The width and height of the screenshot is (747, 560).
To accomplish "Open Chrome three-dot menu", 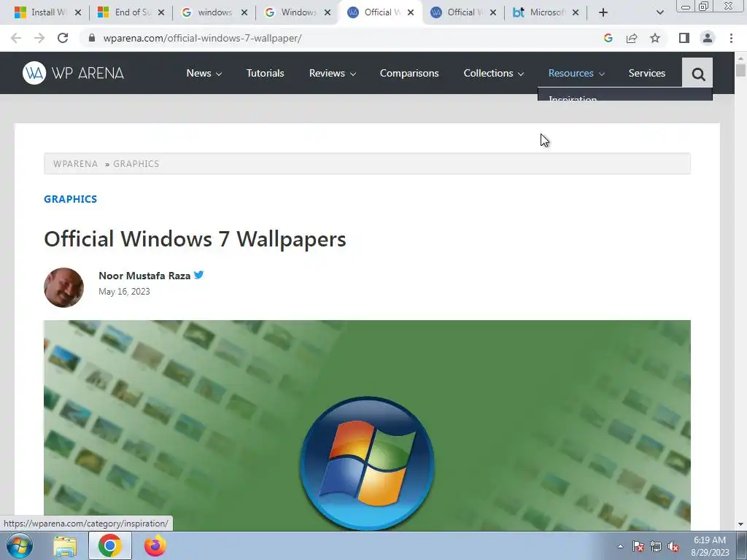I will [x=731, y=38].
